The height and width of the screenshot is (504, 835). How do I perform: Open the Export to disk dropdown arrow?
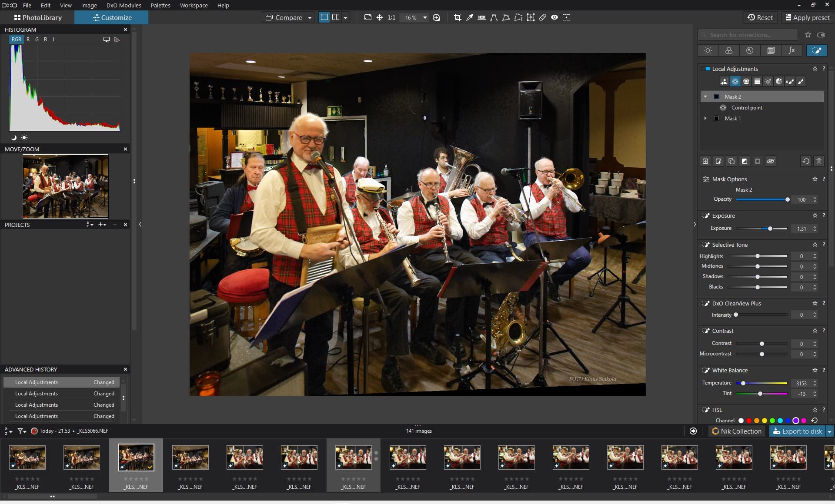click(829, 431)
